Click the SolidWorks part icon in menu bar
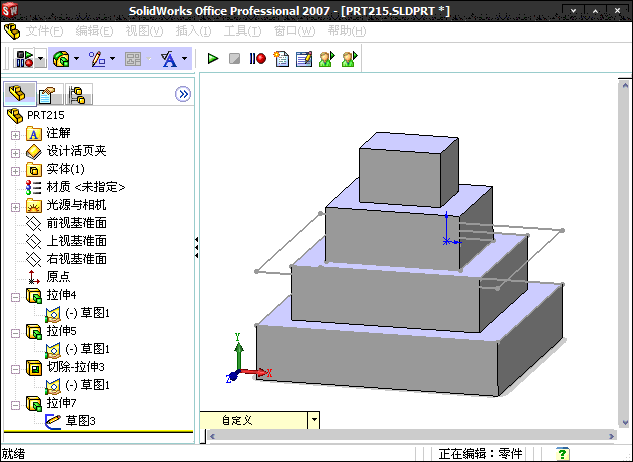 (x=12, y=31)
